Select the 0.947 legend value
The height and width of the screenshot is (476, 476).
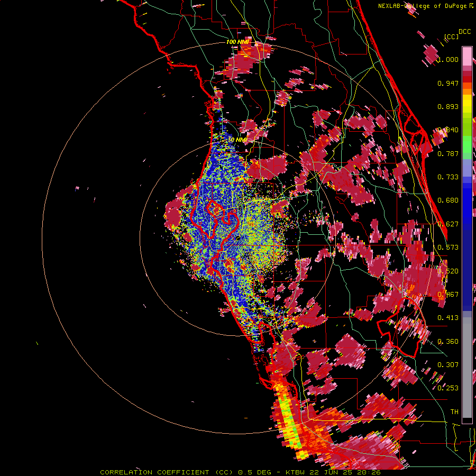point(448,83)
